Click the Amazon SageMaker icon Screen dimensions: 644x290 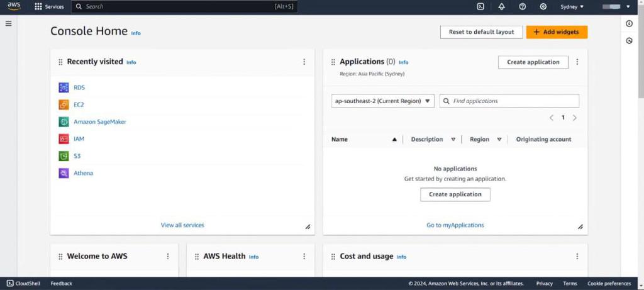[64, 122]
